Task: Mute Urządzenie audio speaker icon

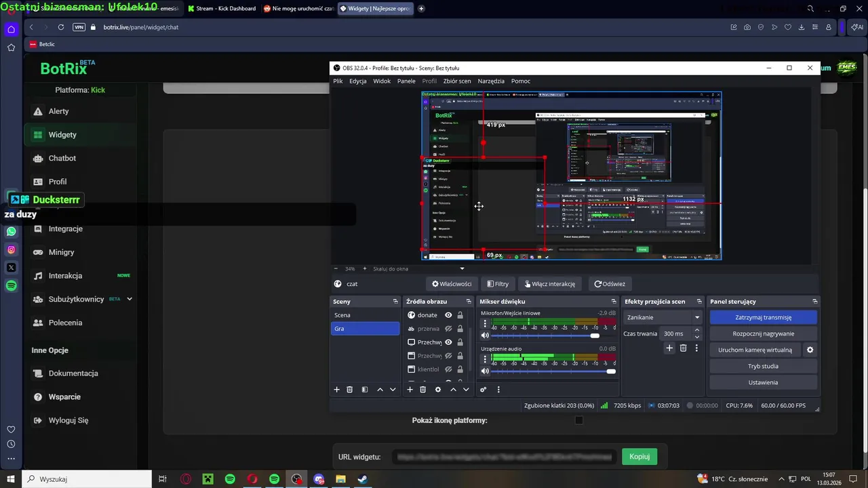Action: (x=485, y=371)
